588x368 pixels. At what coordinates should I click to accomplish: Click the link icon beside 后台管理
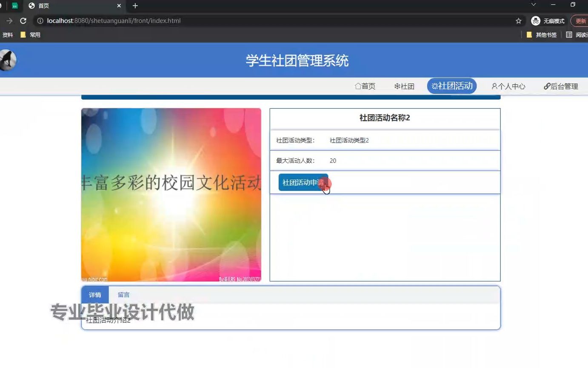click(x=548, y=86)
